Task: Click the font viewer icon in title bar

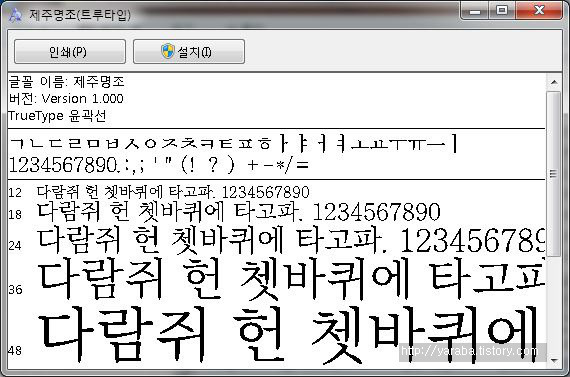Action: pyautogui.click(x=15, y=15)
